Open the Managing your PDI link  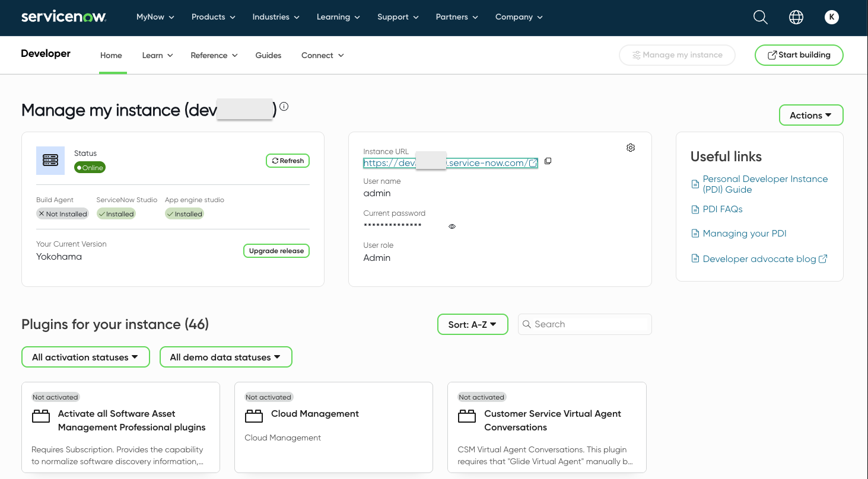point(745,234)
